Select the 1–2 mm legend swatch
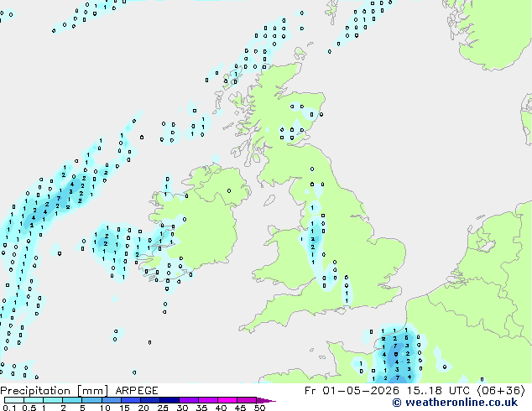Image resolution: width=532 pixels, height=411 pixels. point(53,400)
